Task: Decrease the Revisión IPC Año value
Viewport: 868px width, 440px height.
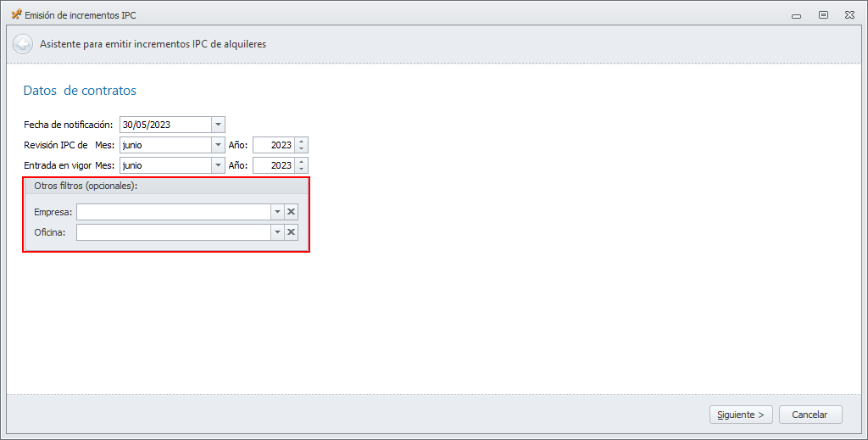Action: click(301, 149)
